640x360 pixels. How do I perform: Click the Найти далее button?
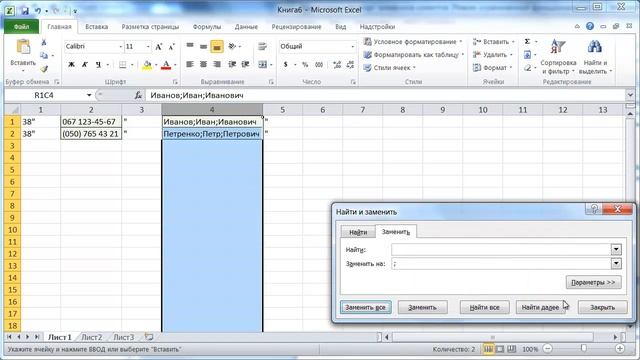(x=540, y=307)
